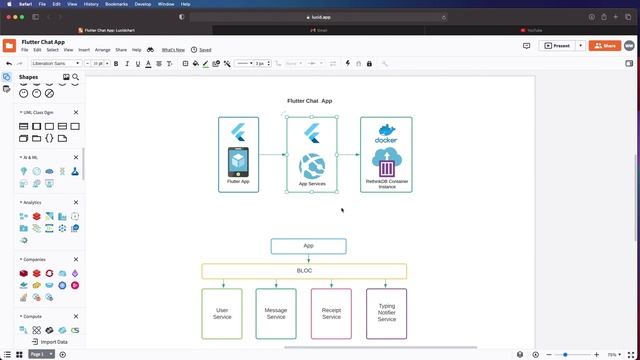Open Safari History menu in menu bar
This screenshot has height=360, width=640.
tap(91, 4)
